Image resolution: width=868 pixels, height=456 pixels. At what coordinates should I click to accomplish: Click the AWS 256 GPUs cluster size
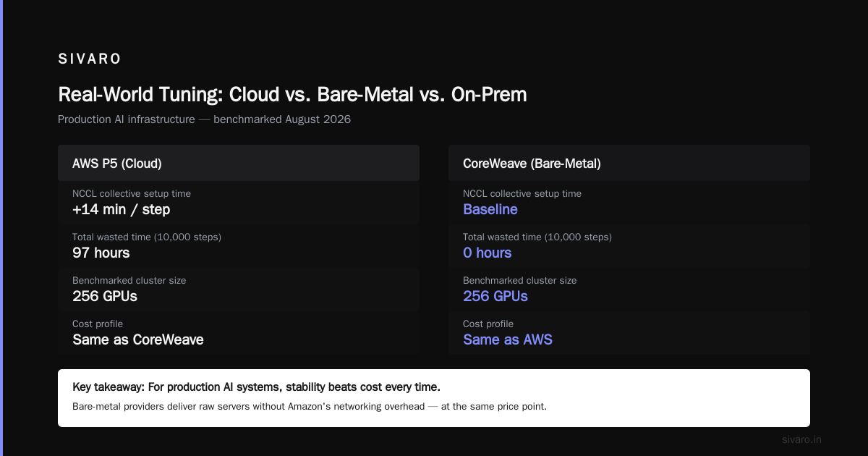105,296
